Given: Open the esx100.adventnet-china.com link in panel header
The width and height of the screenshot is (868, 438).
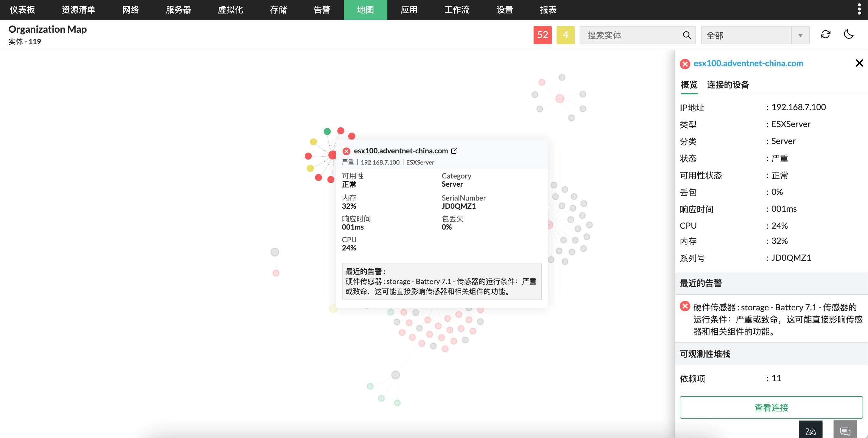Looking at the screenshot, I should click(748, 63).
